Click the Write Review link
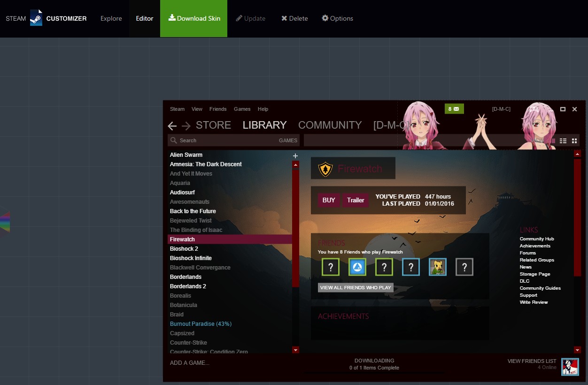The image size is (588, 385). coord(534,302)
